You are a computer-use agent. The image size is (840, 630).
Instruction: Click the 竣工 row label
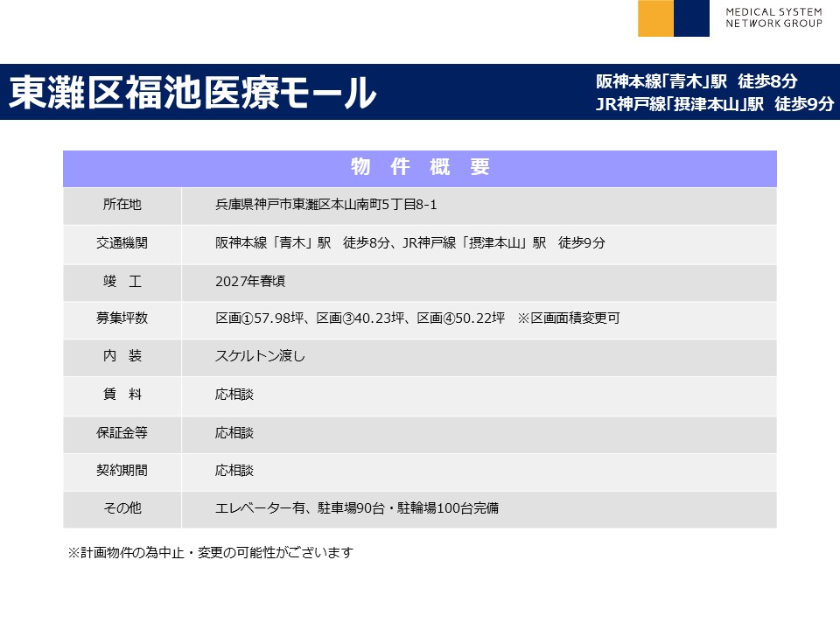coord(122,281)
